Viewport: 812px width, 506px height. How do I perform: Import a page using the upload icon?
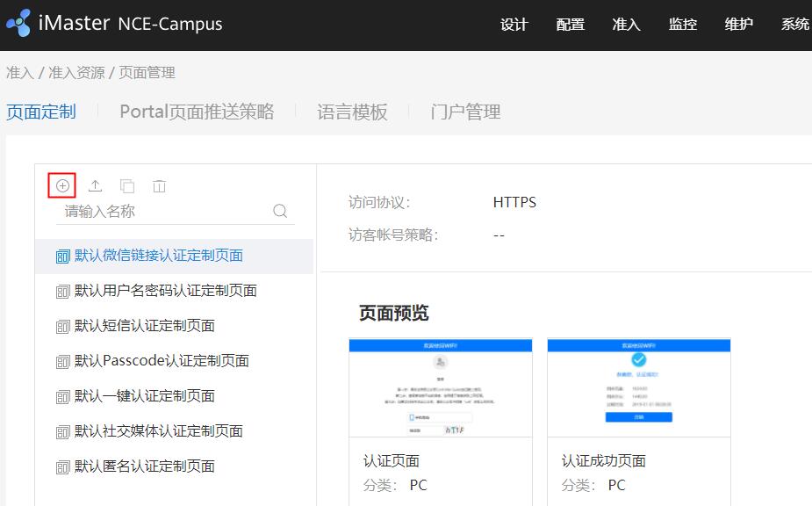click(x=95, y=185)
